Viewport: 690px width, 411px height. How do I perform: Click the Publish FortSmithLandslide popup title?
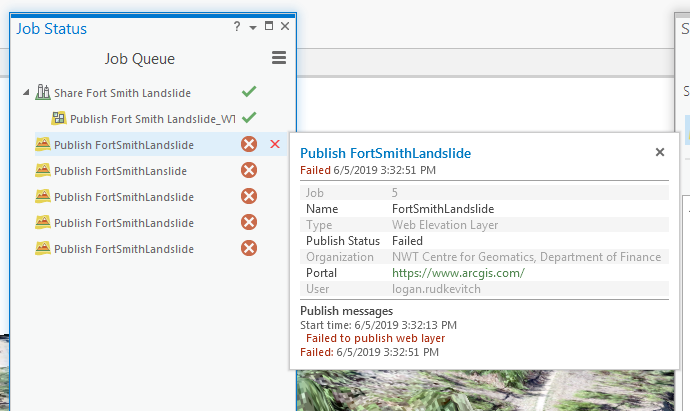click(385, 153)
